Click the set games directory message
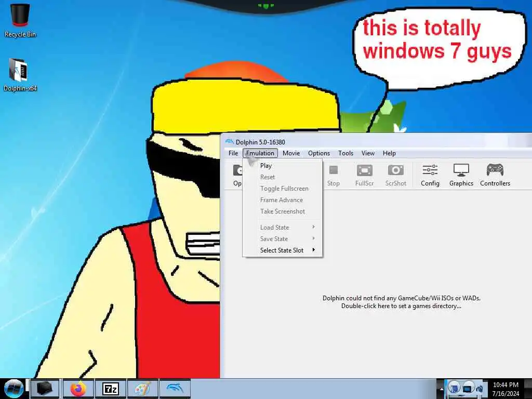The image size is (532, 399). point(402,302)
